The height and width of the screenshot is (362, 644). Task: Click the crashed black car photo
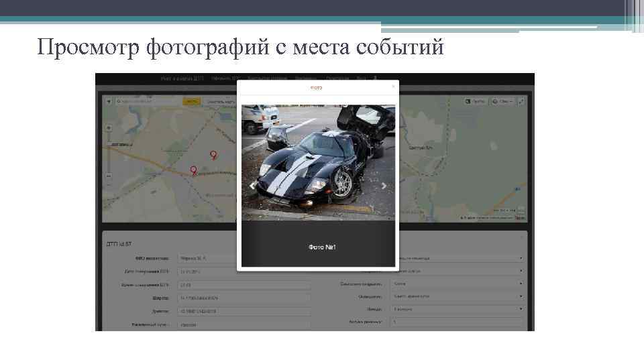[318, 162]
